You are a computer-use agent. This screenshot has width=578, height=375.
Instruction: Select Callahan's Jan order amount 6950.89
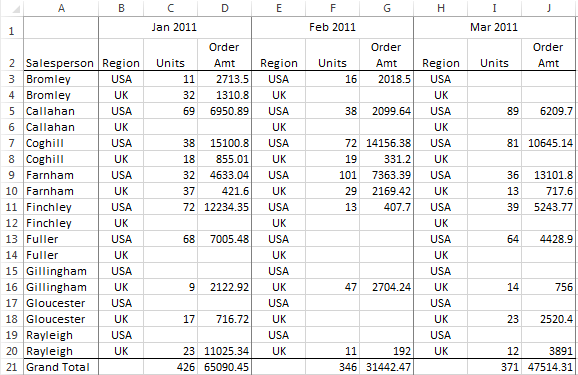coord(224,111)
